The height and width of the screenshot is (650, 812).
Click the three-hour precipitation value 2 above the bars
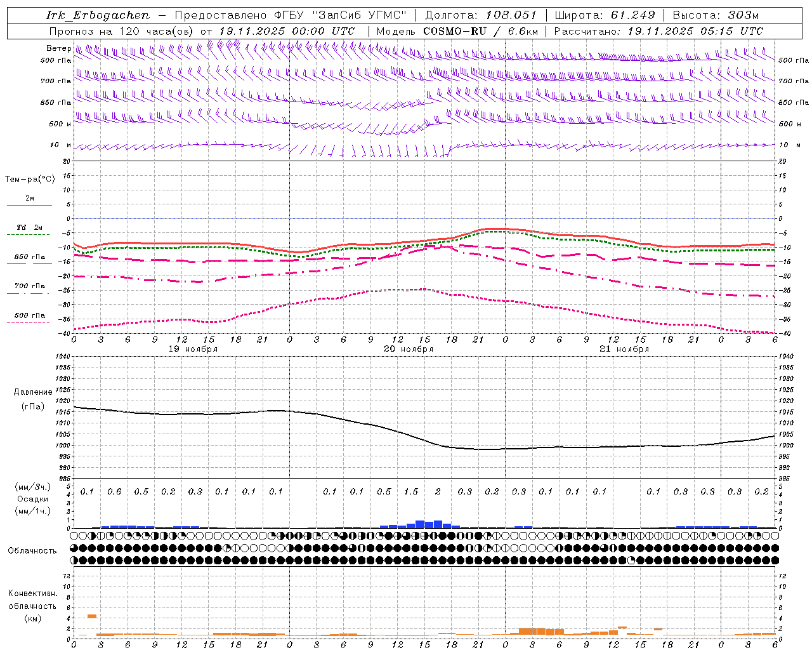coord(438,491)
